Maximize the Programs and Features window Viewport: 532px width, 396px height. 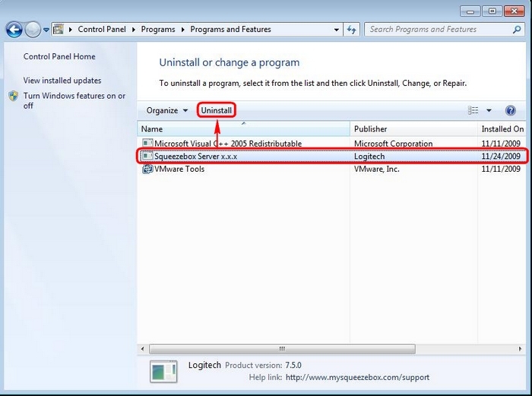(492, 11)
